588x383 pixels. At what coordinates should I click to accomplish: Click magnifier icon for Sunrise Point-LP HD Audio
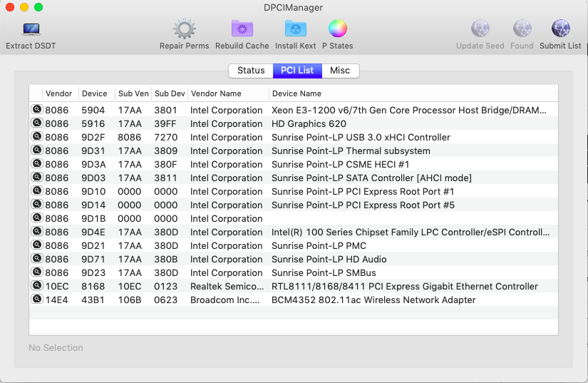click(x=36, y=259)
